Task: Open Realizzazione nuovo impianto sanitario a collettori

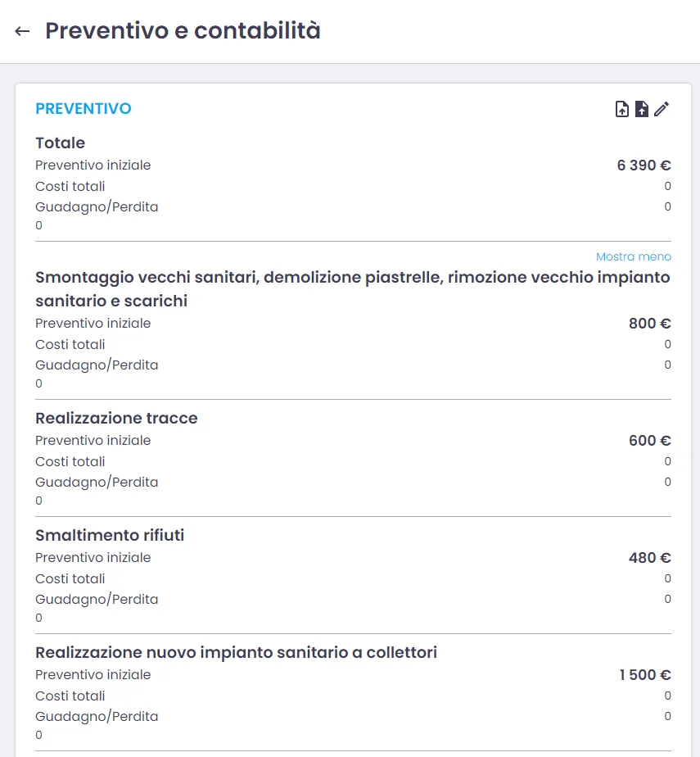Action: click(x=236, y=652)
